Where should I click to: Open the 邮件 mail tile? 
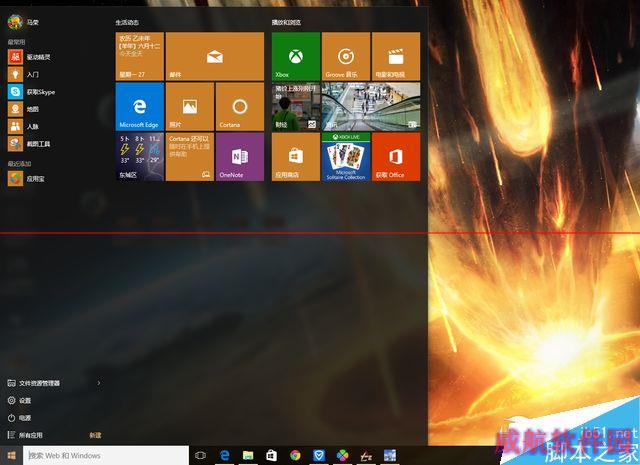click(215, 56)
